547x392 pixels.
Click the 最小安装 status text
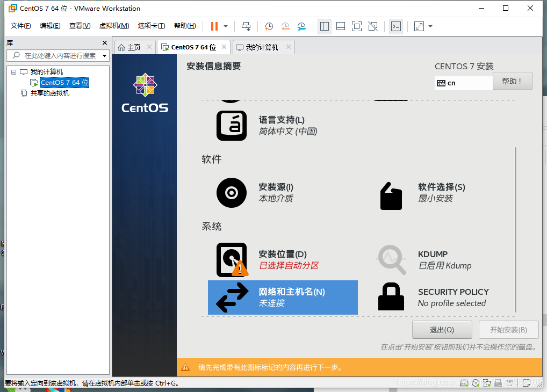pyautogui.click(x=435, y=199)
